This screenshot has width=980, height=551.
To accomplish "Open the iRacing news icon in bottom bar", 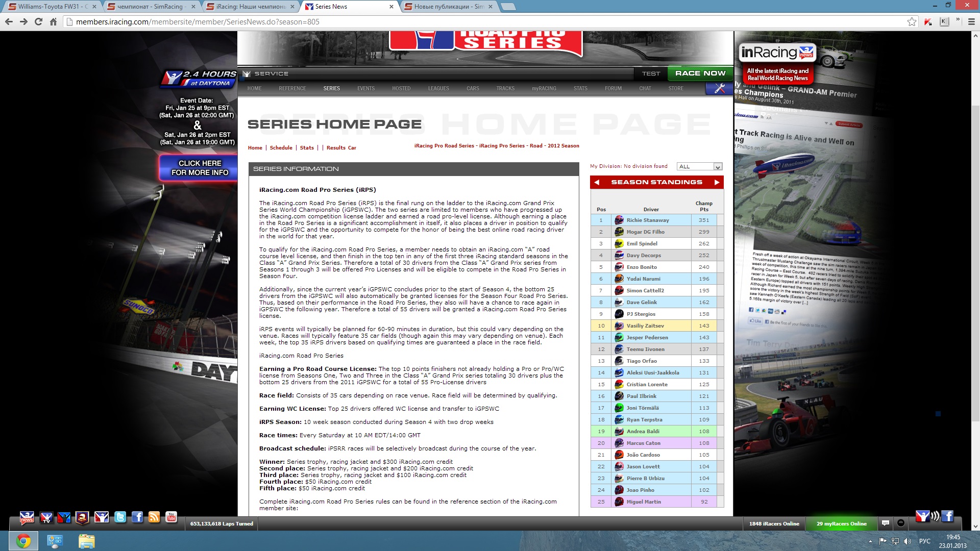I will [27, 518].
